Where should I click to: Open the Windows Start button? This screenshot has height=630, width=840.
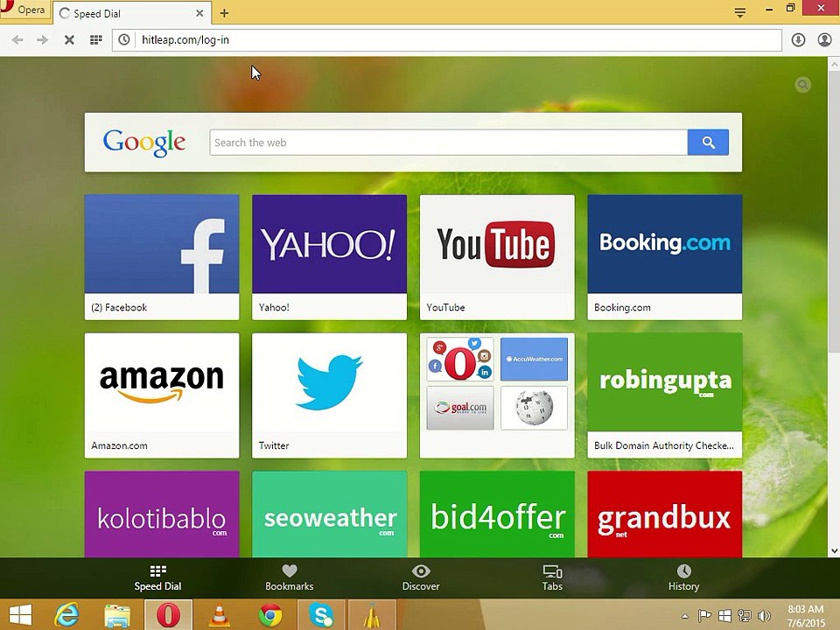coord(21,614)
